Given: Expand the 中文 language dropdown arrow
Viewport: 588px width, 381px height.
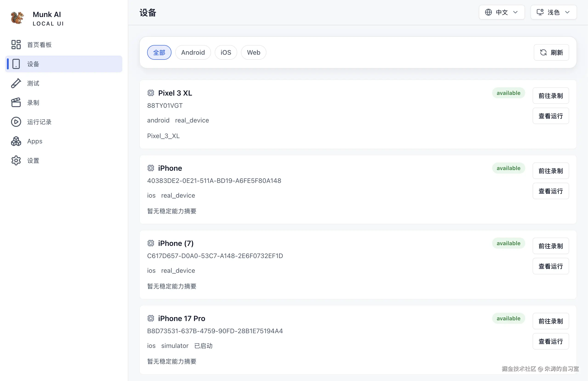Looking at the screenshot, I should tap(515, 12).
